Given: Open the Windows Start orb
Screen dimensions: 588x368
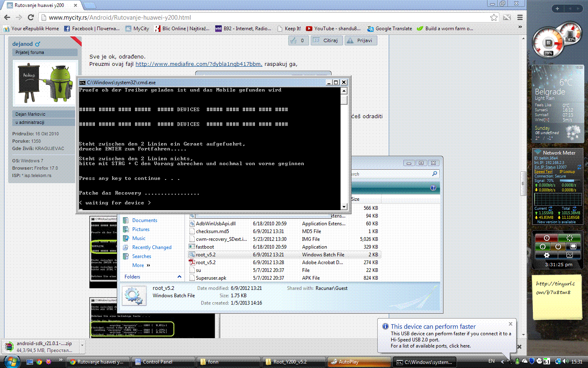Looking at the screenshot, I should (11, 361).
